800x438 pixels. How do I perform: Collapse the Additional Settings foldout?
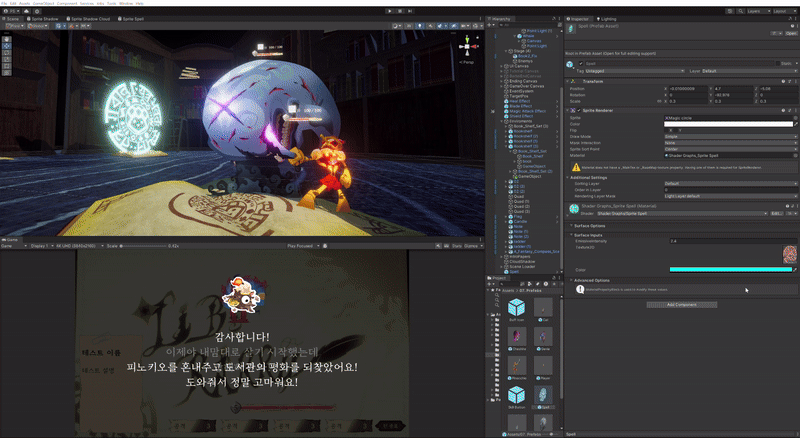click(x=568, y=178)
